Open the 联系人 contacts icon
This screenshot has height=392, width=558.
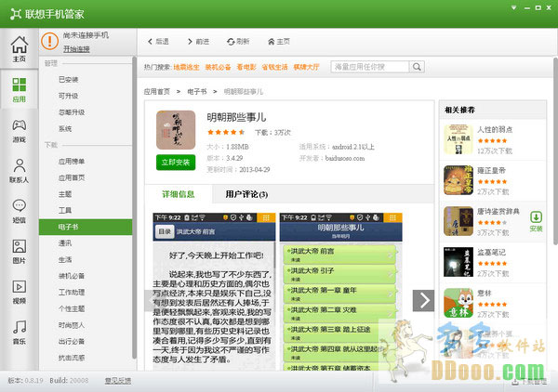[20, 171]
